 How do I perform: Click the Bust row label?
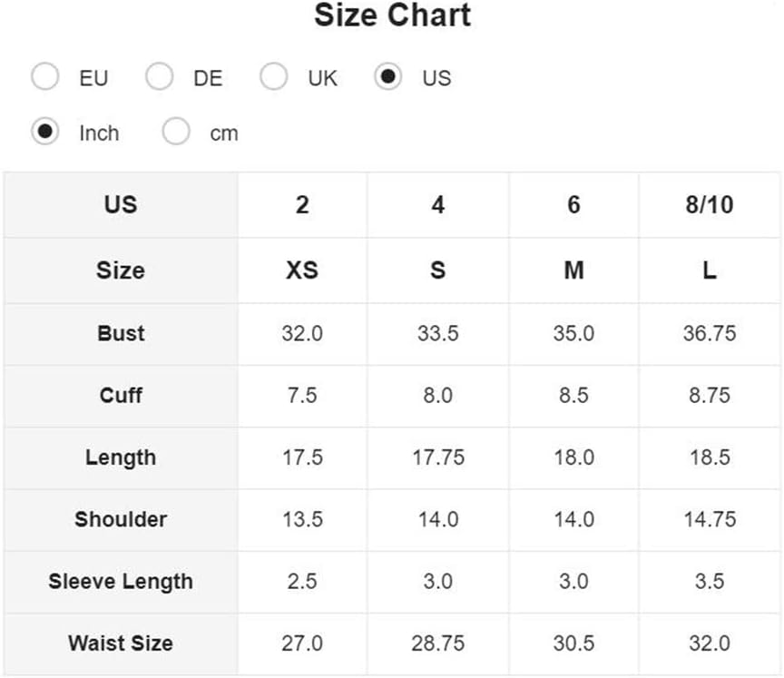tap(121, 333)
